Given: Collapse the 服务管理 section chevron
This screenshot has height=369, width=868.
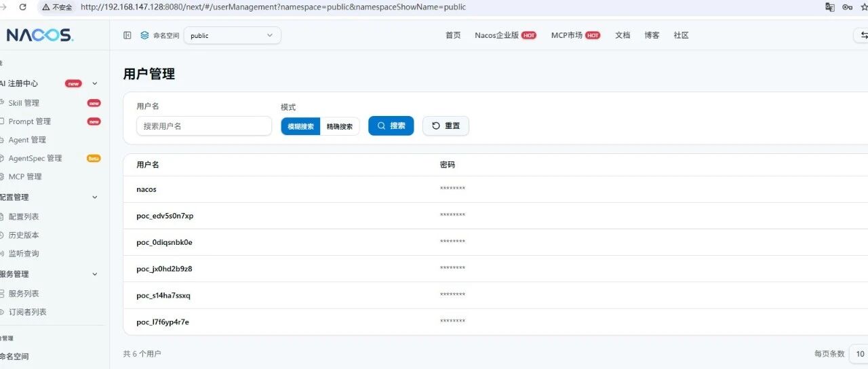Looking at the screenshot, I should click(95, 274).
